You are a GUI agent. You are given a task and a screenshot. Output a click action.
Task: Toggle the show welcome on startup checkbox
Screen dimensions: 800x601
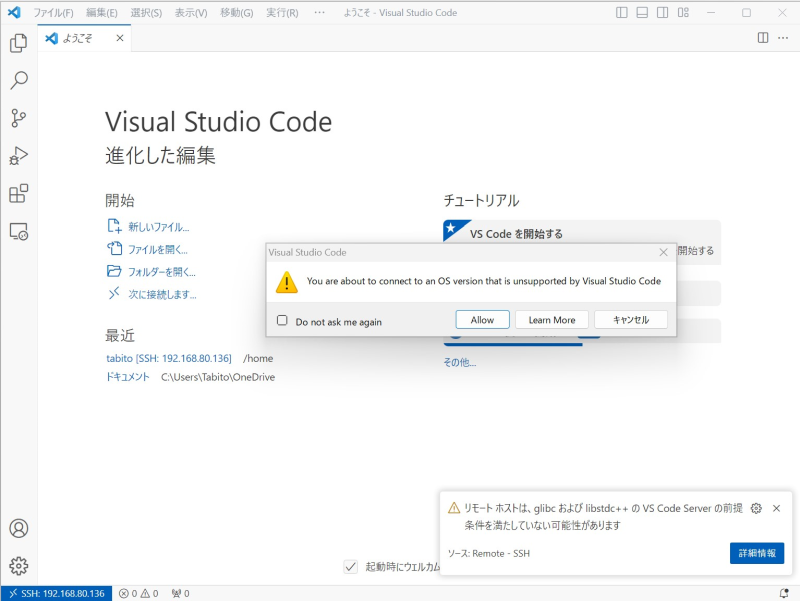pos(350,566)
